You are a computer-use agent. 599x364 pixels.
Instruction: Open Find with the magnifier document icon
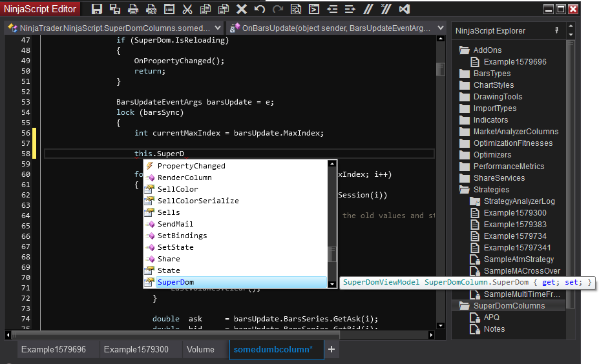click(x=295, y=9)
